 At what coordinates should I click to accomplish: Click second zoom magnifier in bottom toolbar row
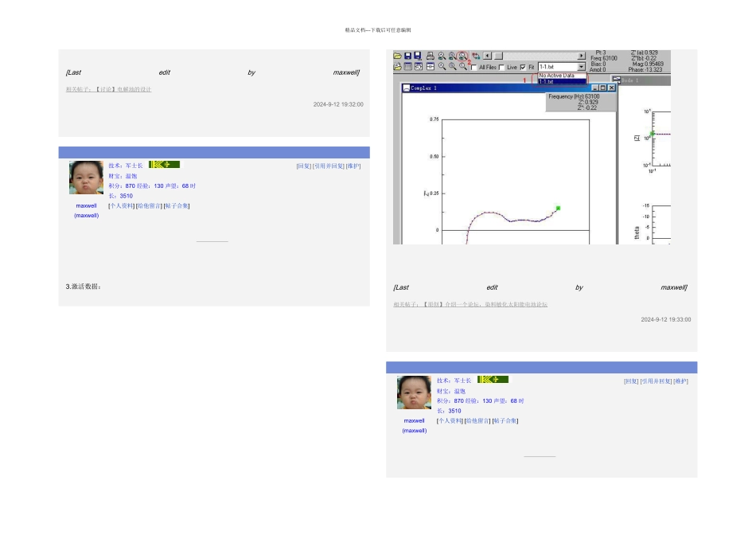tap(452, 67)
